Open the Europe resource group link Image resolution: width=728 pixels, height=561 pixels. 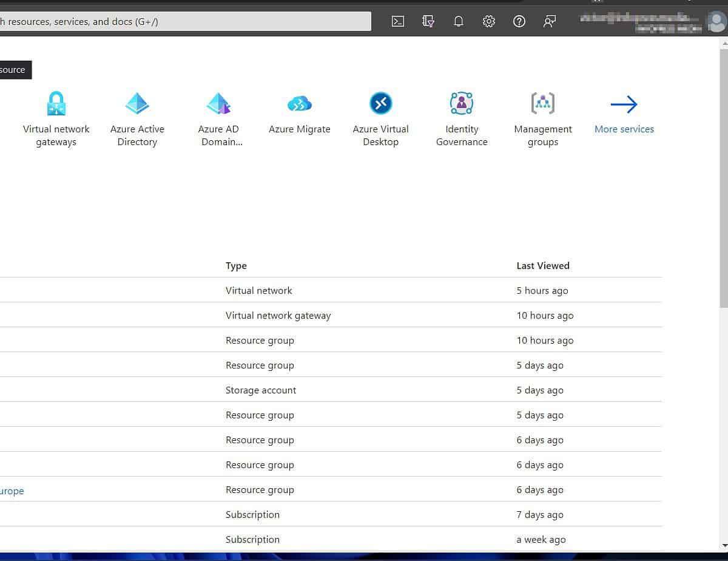tap(11, 491)
